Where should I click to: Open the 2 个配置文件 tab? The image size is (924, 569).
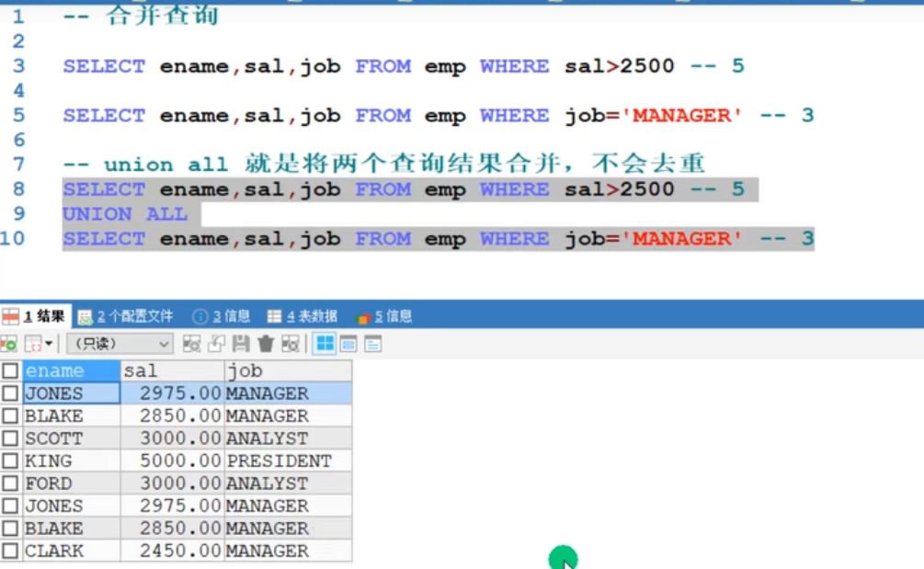click(126, 316)
